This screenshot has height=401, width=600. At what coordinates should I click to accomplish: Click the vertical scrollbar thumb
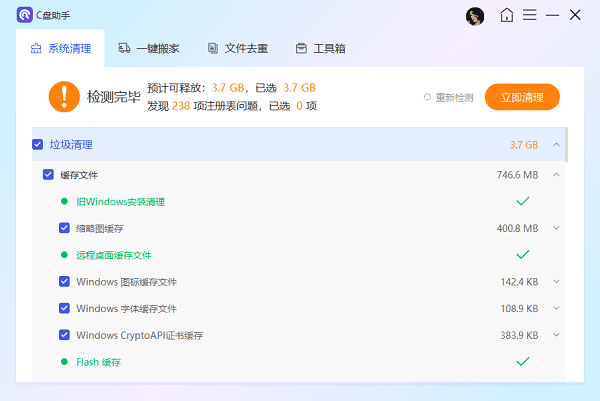point(567,145)
